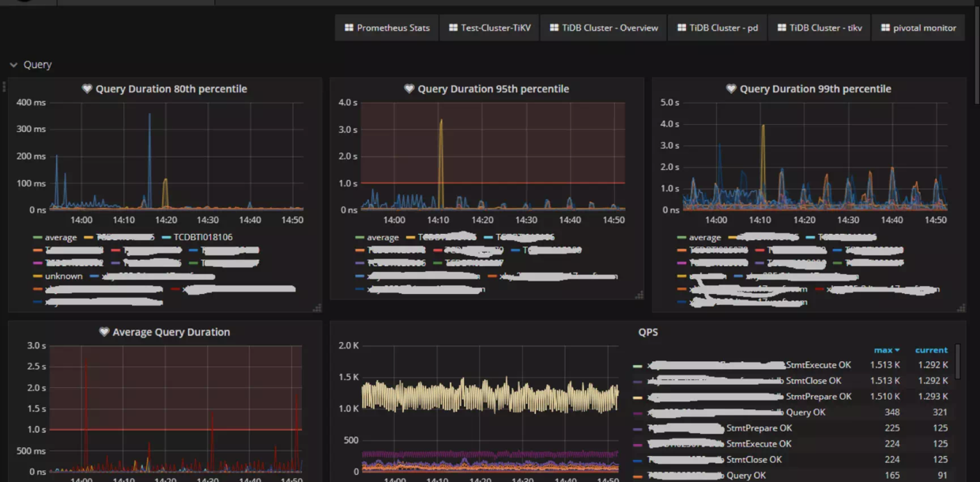Click the heart icon on Query Duration 99th percentile

click(730, 88)
